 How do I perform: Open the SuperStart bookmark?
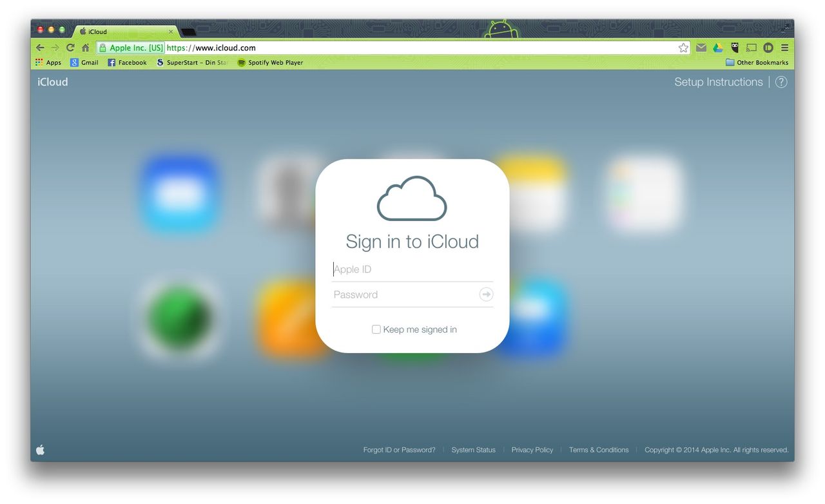pos(192,63)
